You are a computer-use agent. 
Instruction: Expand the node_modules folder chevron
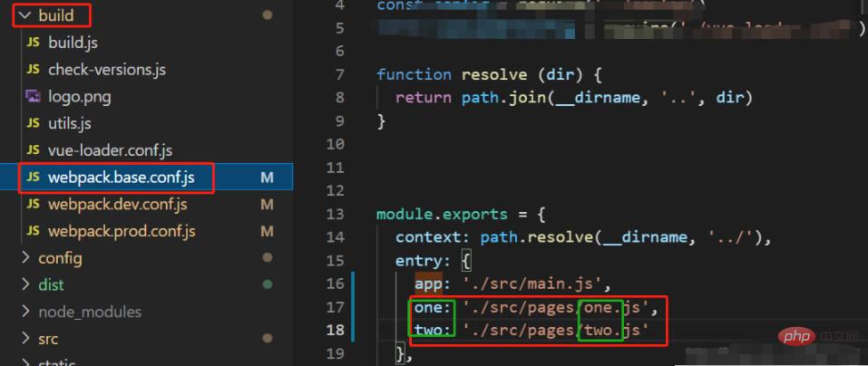(24, 312)
